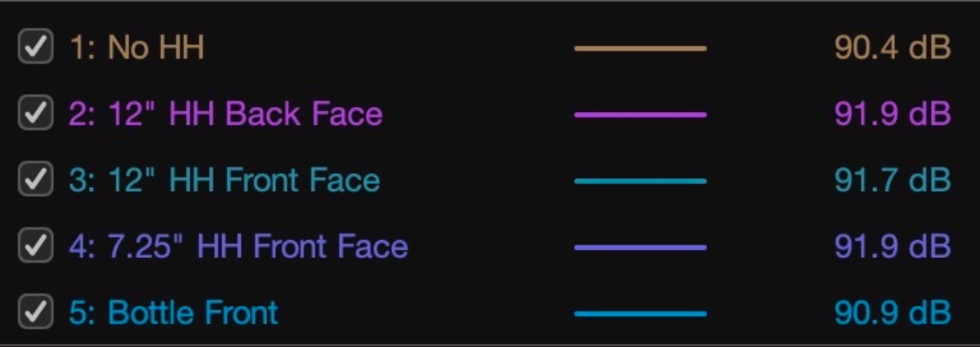
Task: Select the "5: Bottle Front" label
Action: (173, 313)
